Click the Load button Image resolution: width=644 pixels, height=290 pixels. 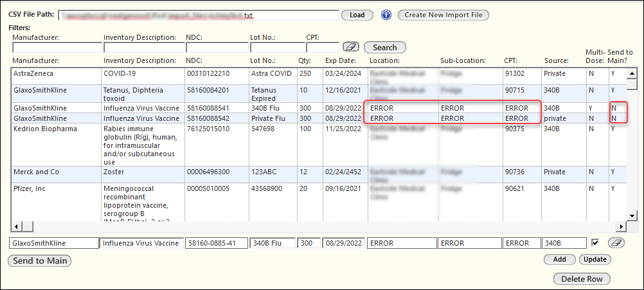coord(357,15)
